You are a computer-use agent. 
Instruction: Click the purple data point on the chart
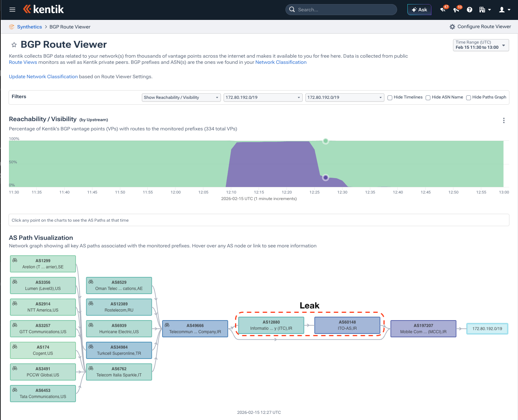point(326,177)
